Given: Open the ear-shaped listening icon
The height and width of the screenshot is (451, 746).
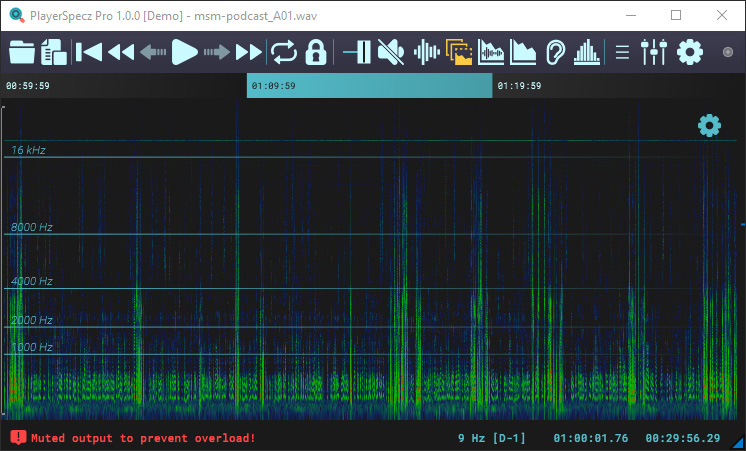Looking at the screenshot, I should 555,52.
